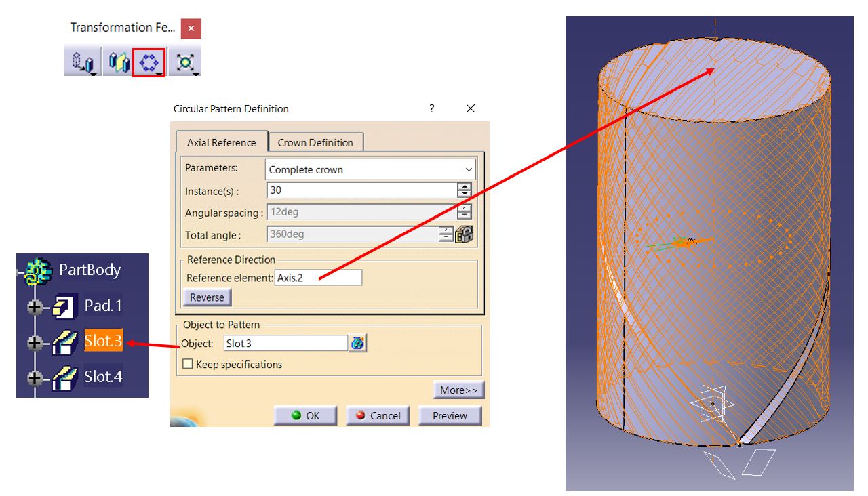Click the object selector icon next to Slot.3 field
Screen dimensions: 868x496
(359, 344)
